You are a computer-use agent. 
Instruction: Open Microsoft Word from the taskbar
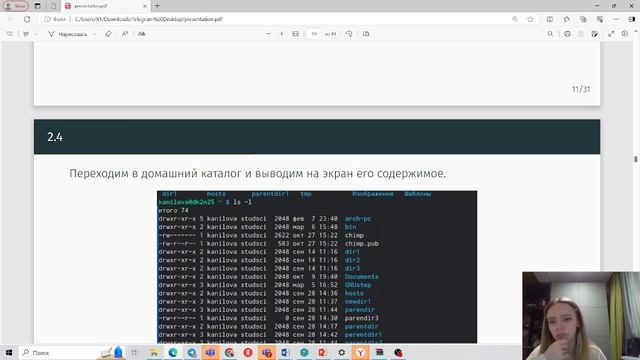click(284, 352)
